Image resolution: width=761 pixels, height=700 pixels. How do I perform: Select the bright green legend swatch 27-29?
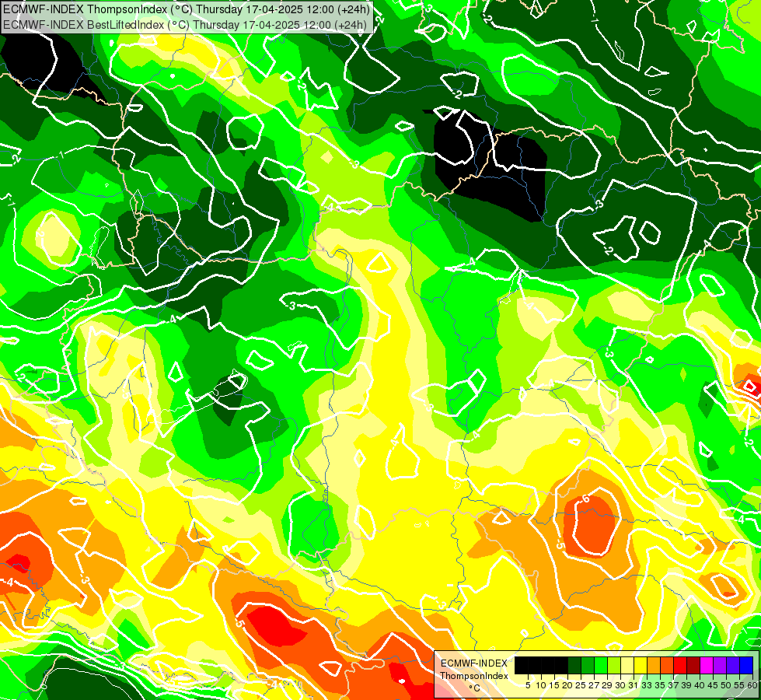tap(601, 665)
